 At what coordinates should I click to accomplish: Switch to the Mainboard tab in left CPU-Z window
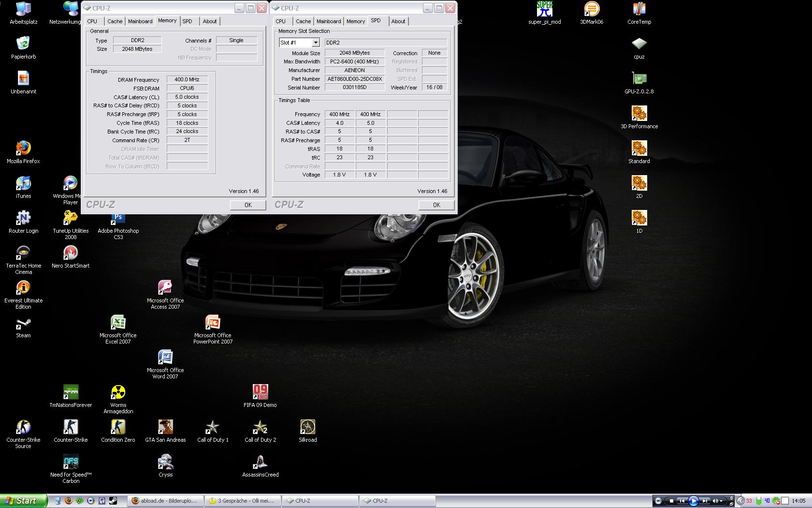[x=140, y=21]
